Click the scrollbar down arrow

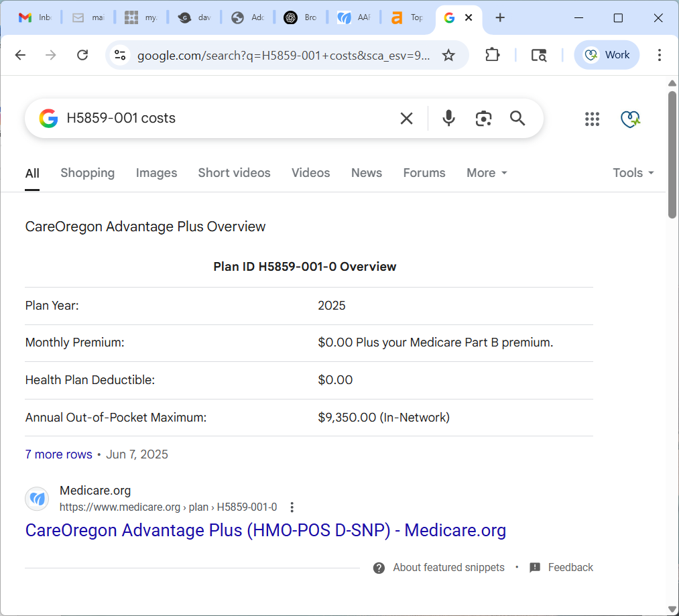pyautogui.click(x=672, y=609)
